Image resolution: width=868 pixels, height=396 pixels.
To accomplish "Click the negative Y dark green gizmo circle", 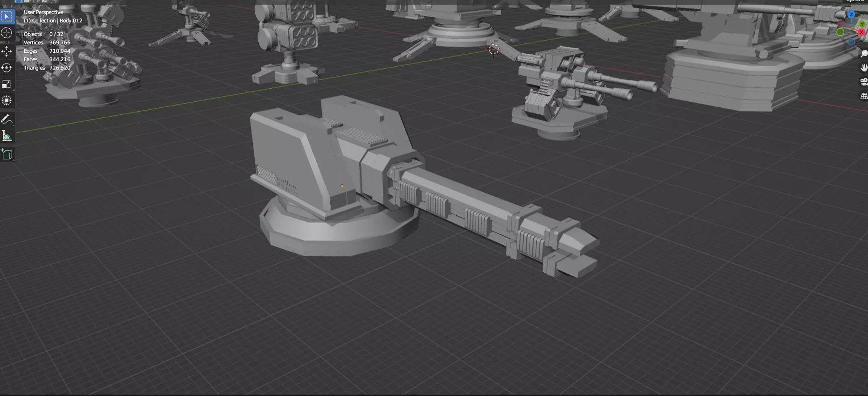I will [840, 32].
